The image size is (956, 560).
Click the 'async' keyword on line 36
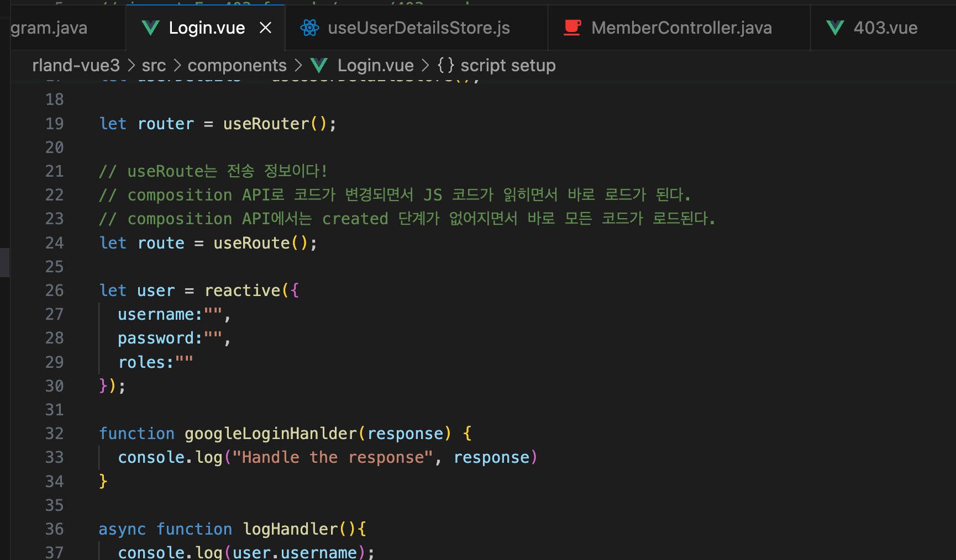point(122,529)
